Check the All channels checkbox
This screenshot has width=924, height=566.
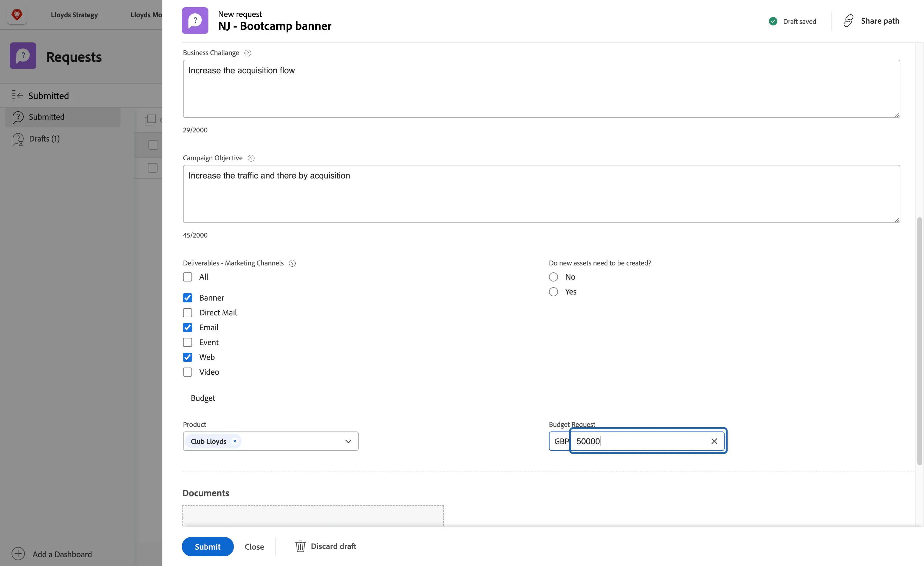click(188, 277)
